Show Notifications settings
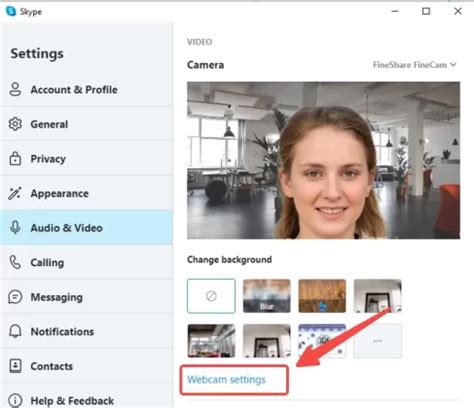Screen dimensions: 474x408 [86, 331]
